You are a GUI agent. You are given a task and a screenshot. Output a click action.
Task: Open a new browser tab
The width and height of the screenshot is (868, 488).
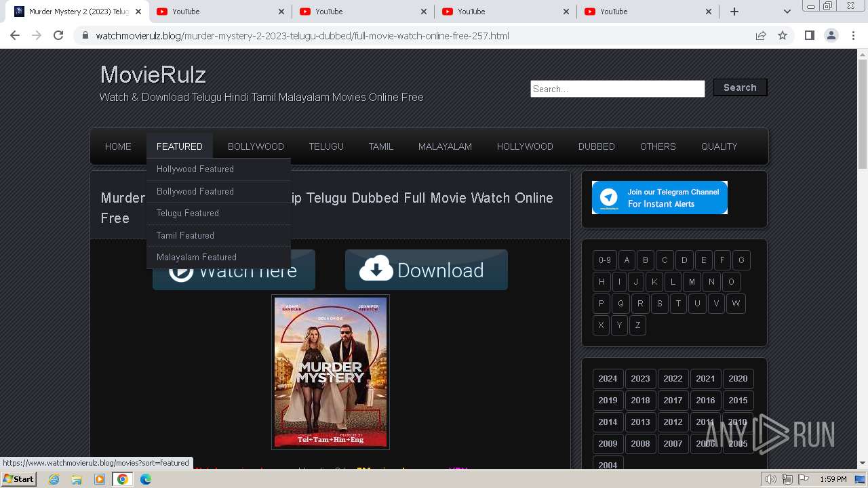point(734,12)
